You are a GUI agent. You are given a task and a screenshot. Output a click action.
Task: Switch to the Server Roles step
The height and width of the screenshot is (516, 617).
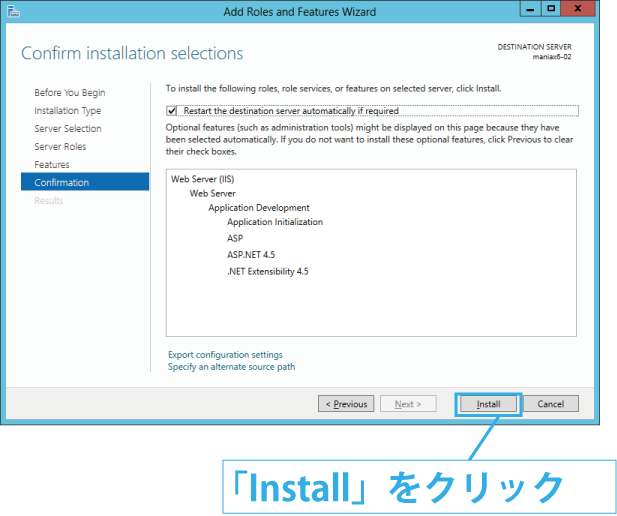tap(60, 146)
